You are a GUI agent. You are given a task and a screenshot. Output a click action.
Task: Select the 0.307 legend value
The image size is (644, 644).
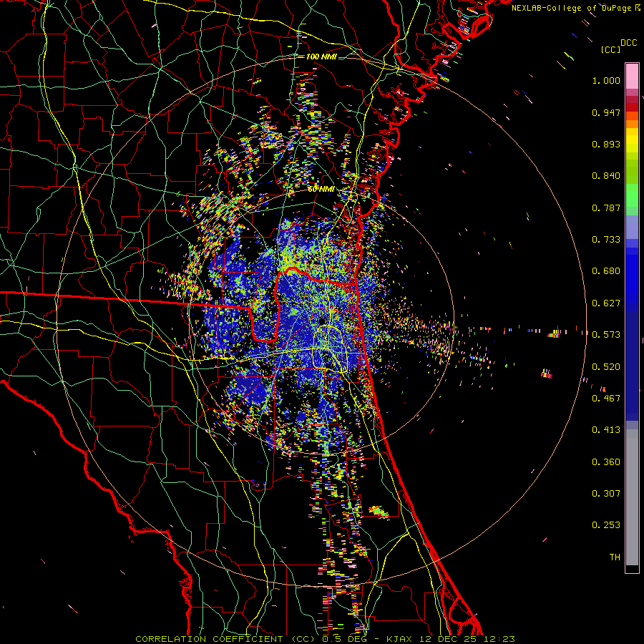click(606, 494)
